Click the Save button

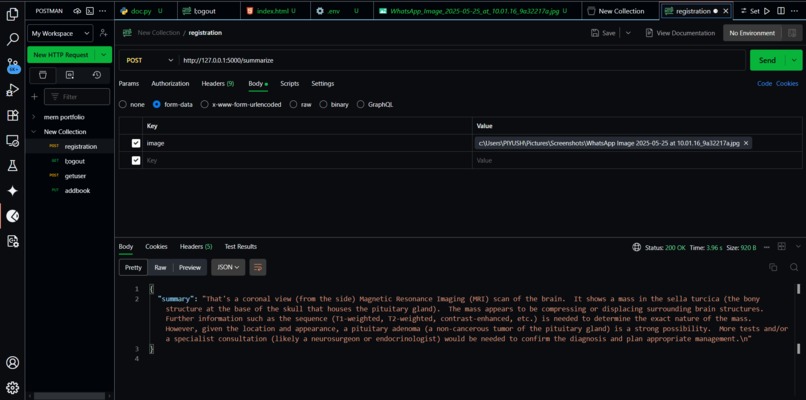pos(603,33)
